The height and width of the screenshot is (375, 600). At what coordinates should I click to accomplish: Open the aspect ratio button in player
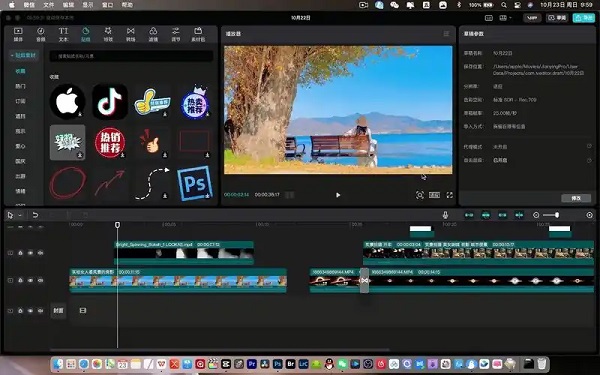pyautogui.click(x=434, y=195)
